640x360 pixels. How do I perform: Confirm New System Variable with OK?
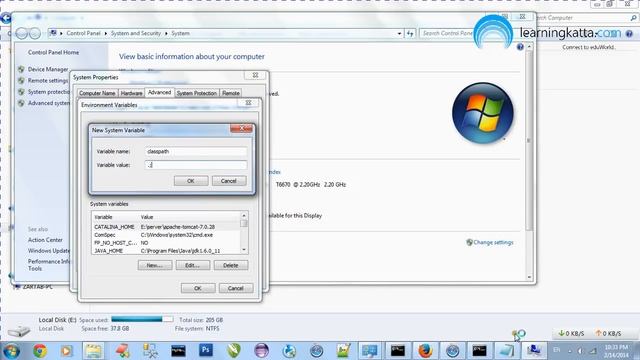(191, 181)
